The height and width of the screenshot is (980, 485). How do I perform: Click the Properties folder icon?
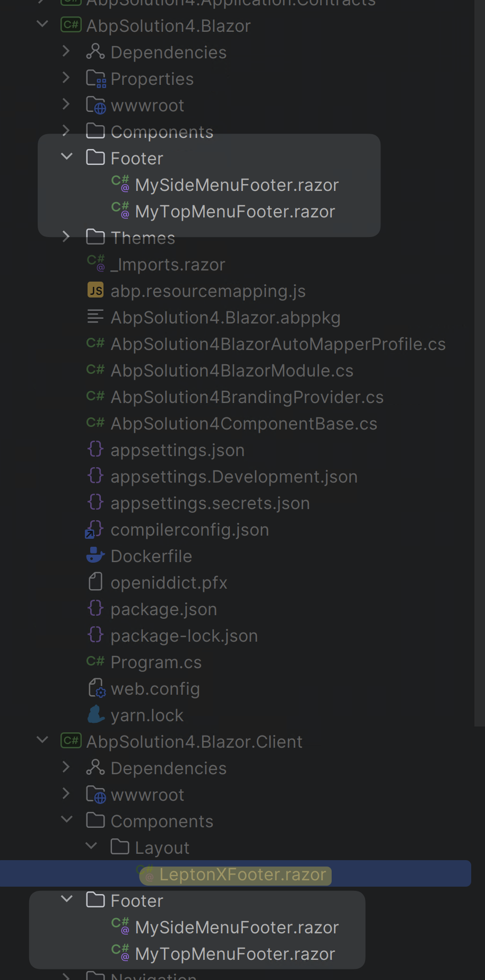click(x=96, y=78)
